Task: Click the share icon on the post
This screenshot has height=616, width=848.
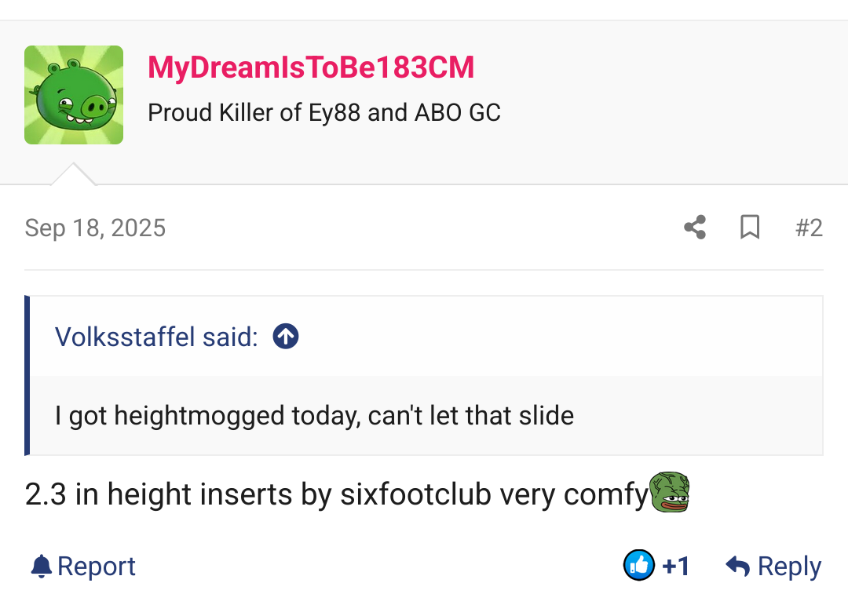Action: pos(695,228)
